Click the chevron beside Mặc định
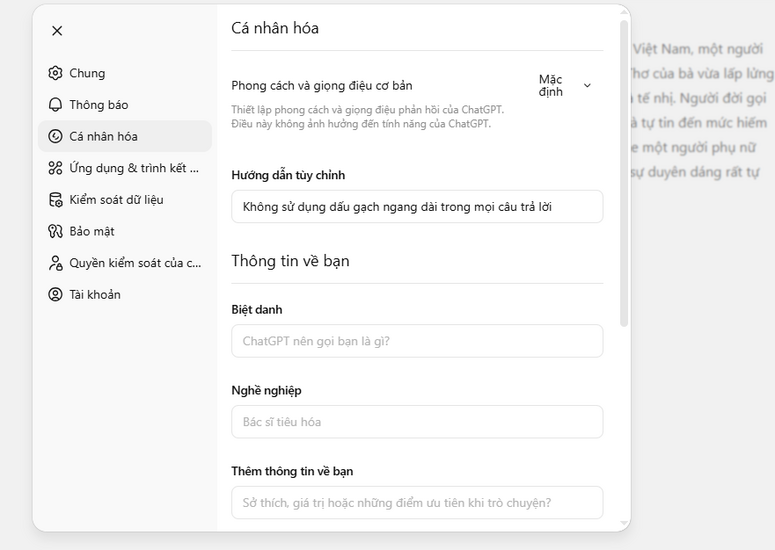 587,86
